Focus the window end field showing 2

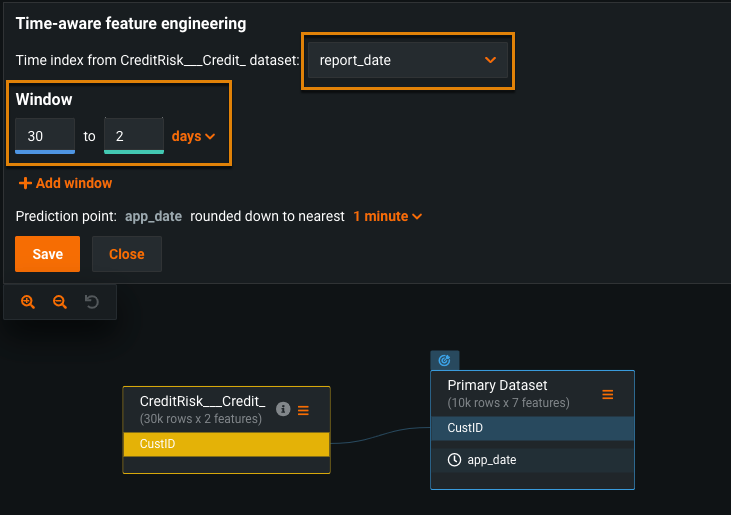click(133, 136)
